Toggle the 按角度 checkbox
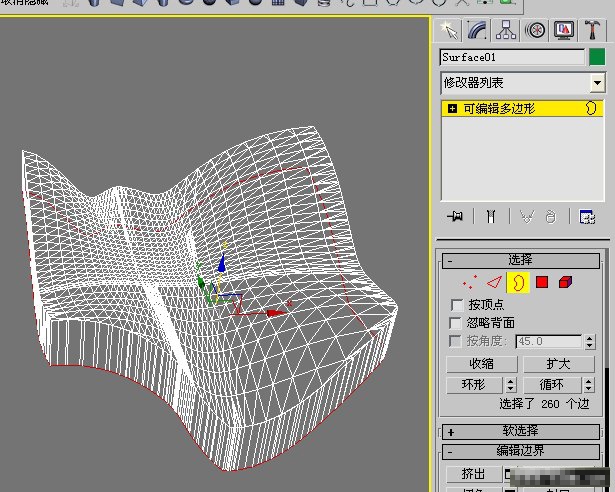Image resolution: width=615 pixels, height=492 pixels. tap(455, 341)
